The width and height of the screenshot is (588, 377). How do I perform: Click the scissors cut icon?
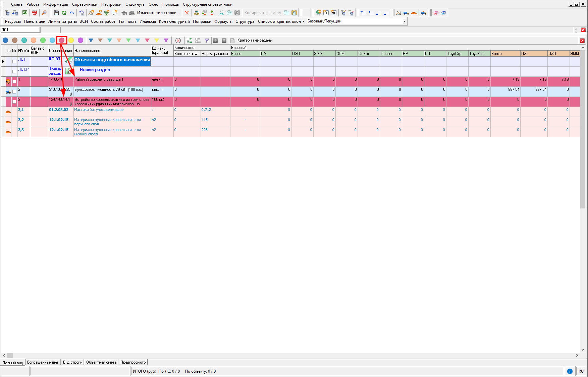click(x=221, y=13)
